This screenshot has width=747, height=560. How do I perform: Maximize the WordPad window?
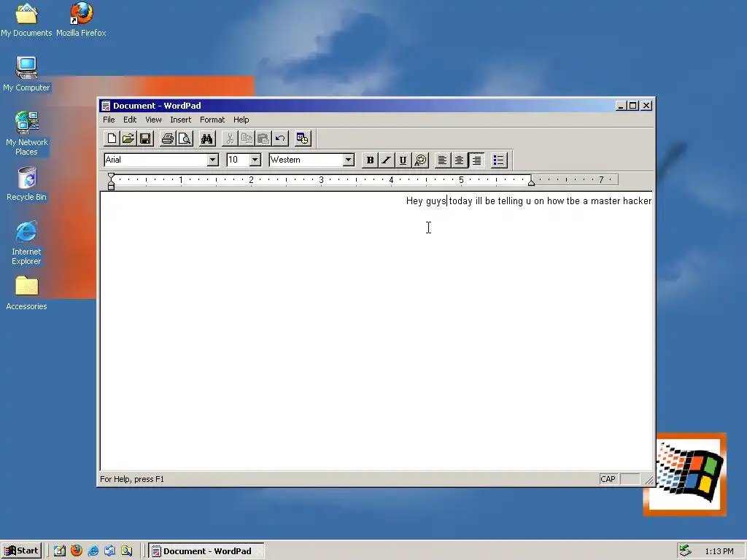click(x=633, y=106)
